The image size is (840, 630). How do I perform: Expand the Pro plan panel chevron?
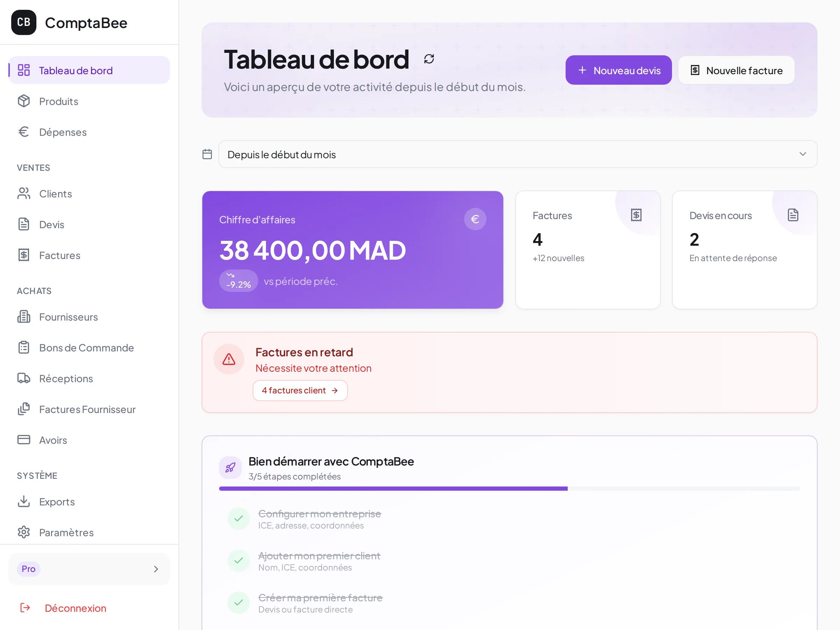tap(156, 569)
